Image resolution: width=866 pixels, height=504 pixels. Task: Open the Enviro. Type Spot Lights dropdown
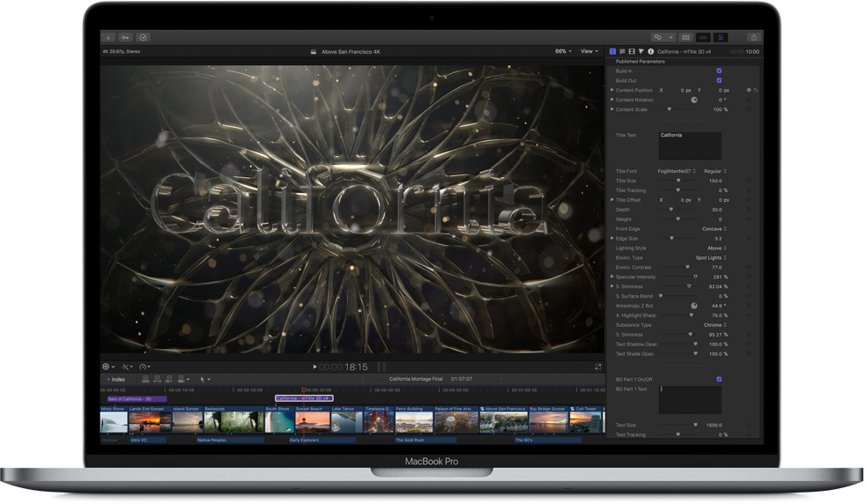coord(711,257)
